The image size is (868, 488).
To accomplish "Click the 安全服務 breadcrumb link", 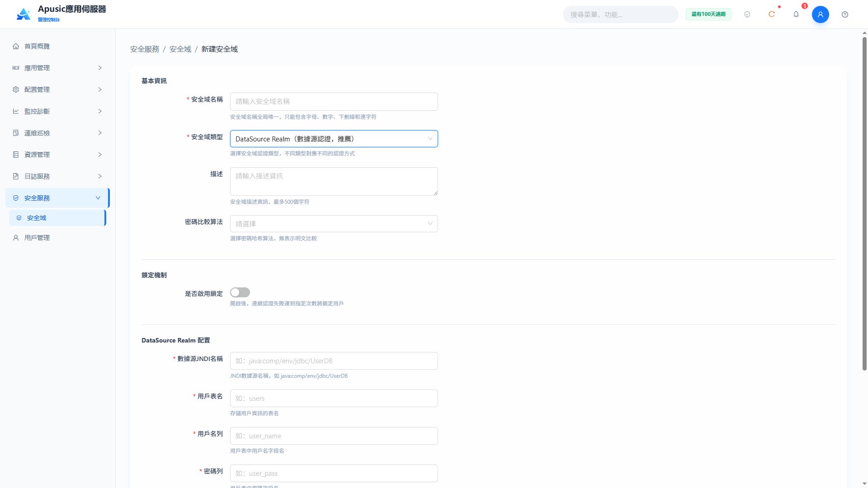I will pyautogui.click(x=145, y=49).
